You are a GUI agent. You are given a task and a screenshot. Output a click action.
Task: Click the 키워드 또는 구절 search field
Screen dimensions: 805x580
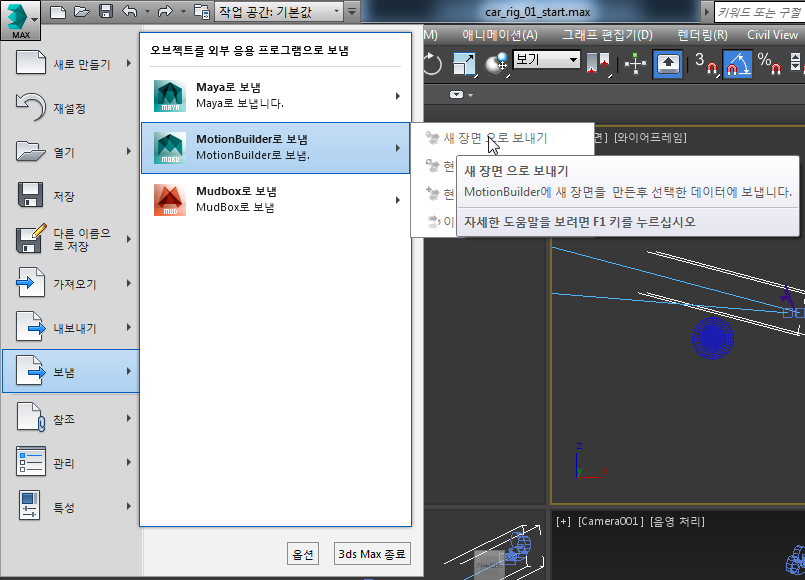click(x=759, y=12)
